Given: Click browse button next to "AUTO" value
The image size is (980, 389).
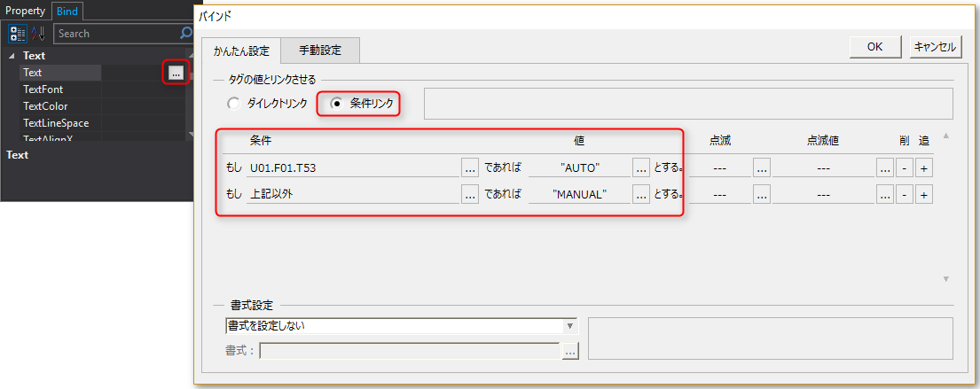Looking at the screenshot, I should (641, 167).
